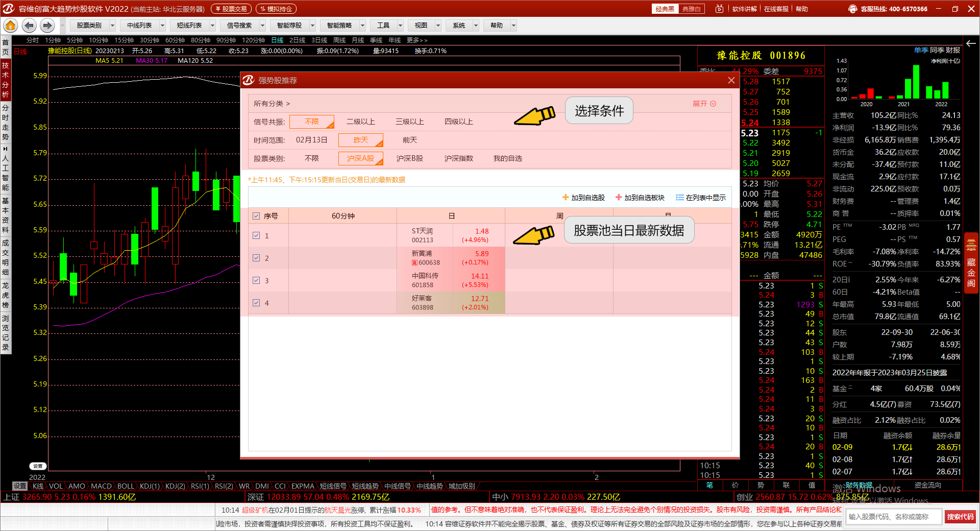Click 系统 menu button
The width and height of the screenshot is (980, 531).
459,26
